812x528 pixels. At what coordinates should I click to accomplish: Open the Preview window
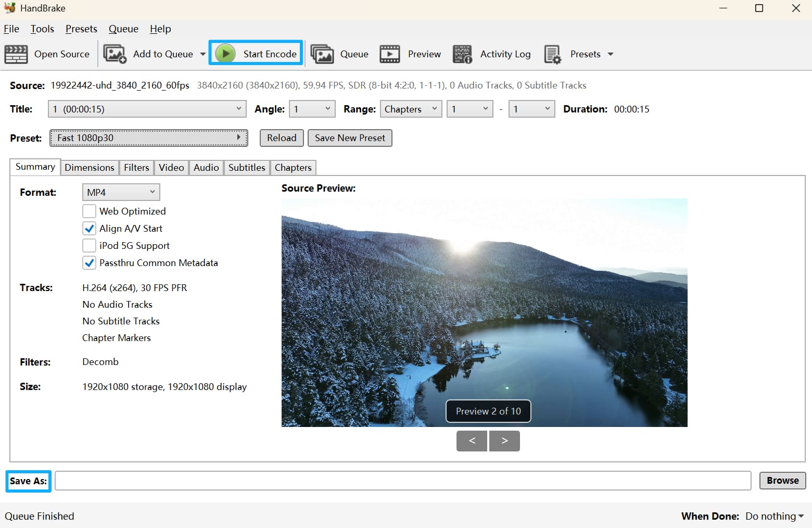tap(411, 54)
